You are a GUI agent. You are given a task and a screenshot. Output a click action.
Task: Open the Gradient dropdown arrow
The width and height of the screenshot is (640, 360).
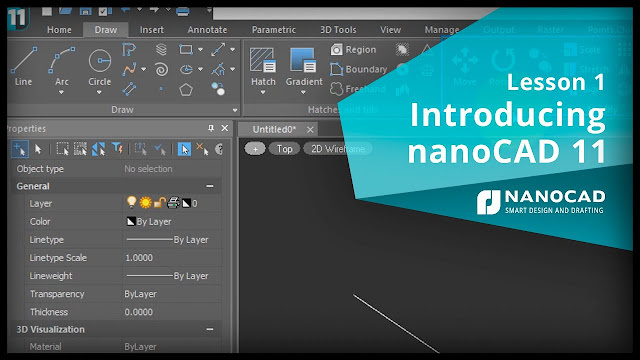(x=303, y=93)
